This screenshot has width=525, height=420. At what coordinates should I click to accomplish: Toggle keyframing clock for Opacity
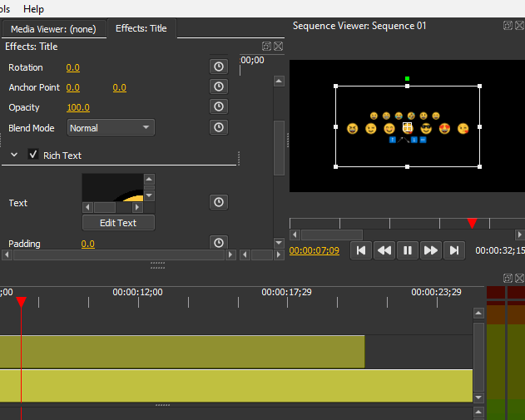pos(219,106)
